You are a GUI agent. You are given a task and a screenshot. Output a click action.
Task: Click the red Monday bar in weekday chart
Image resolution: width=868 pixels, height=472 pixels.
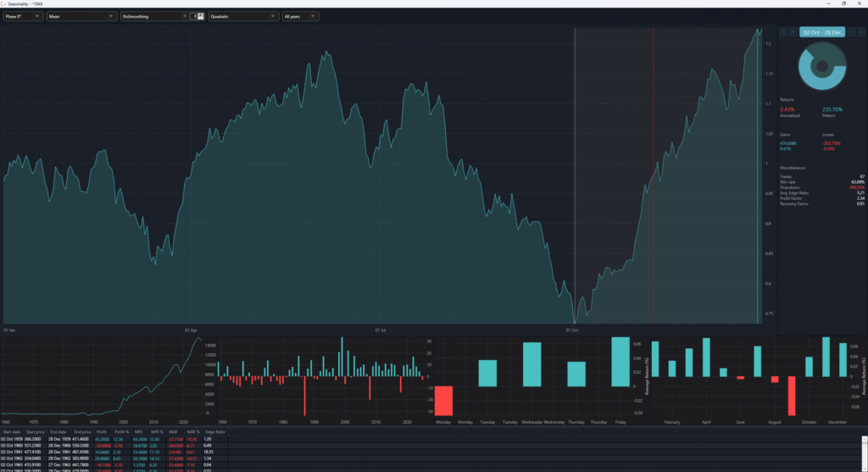[443, 400]
